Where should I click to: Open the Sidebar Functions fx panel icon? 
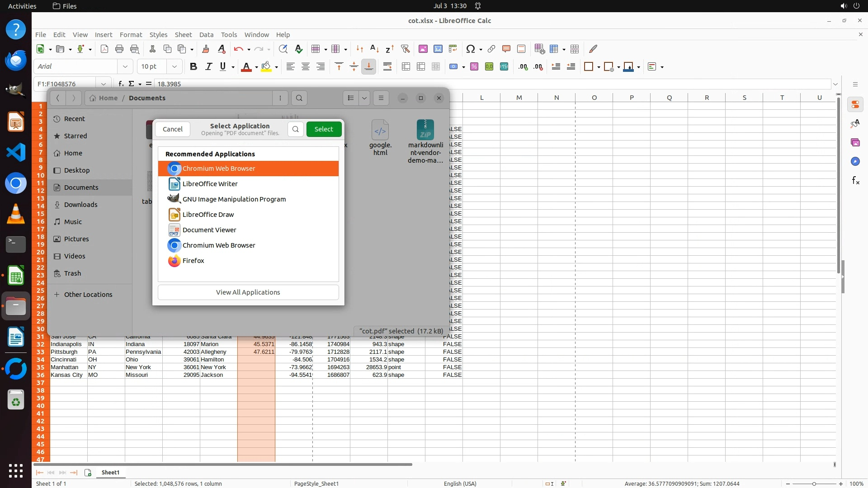855,181
